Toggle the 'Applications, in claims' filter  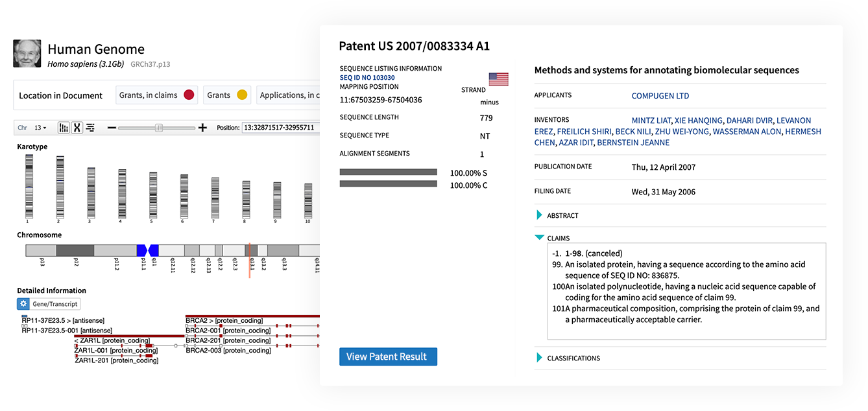point(289,95)
